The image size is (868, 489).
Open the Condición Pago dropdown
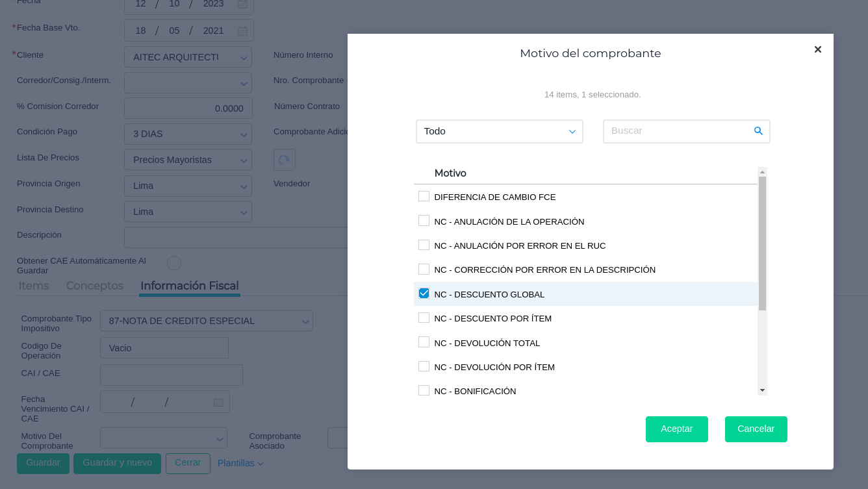[x=188, y=134]
